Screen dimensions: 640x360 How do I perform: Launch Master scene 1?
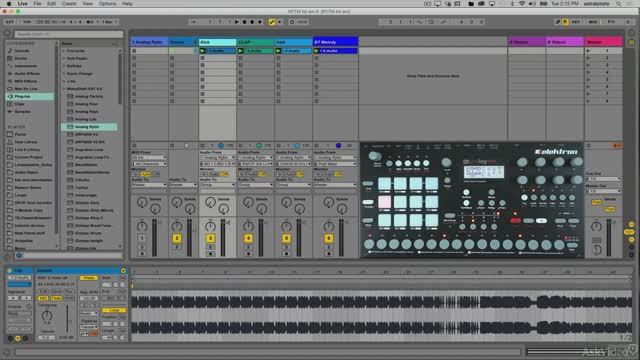(588, 51)
